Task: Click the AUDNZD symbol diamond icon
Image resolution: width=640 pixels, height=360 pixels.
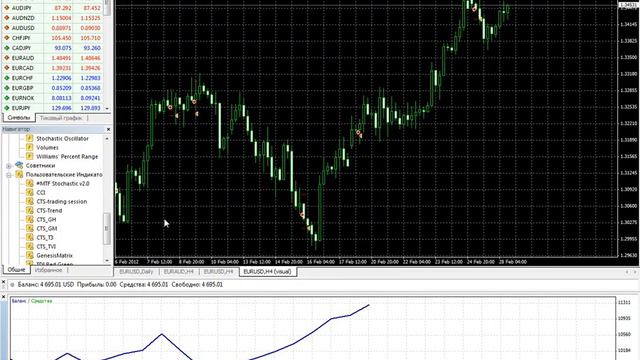Action: point(7,18)
